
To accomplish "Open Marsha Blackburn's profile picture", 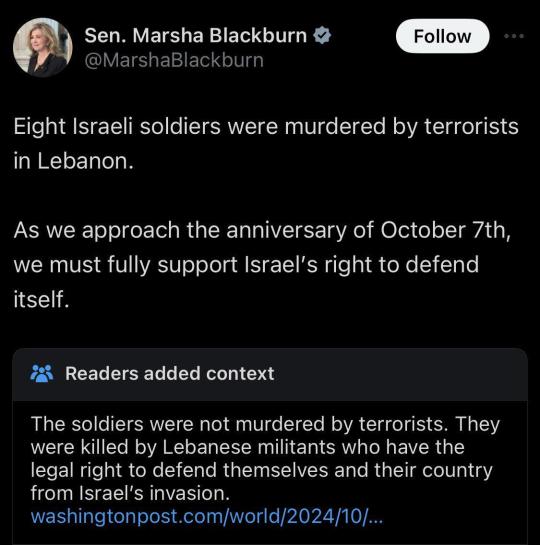I will pyautogui.click(x=43, y=47).
